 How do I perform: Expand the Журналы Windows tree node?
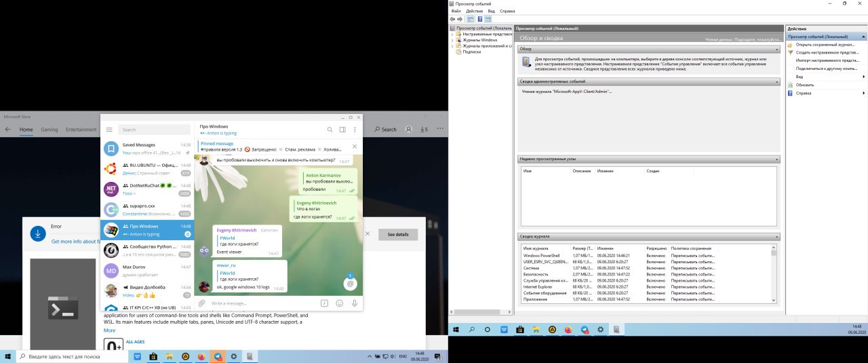click(x=452, y=40)
